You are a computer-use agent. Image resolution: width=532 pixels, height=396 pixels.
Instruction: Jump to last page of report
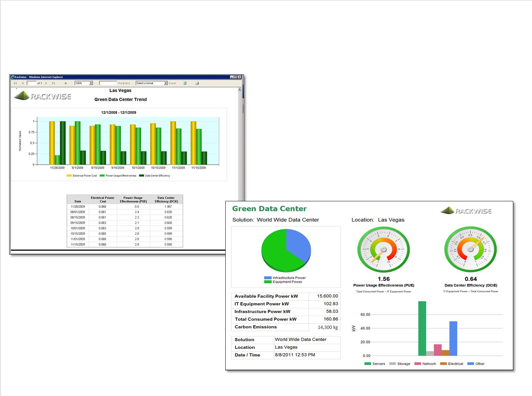point(53,83)
